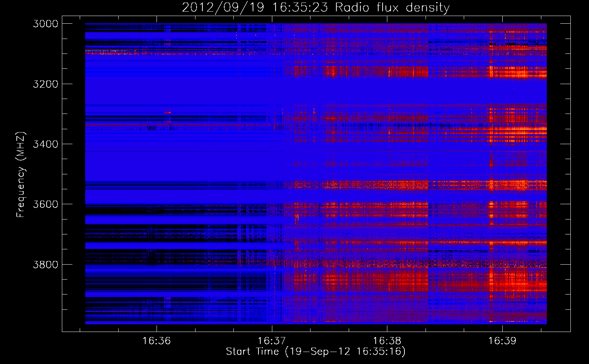Viewport: 589px width, 364px height.
Task: Click the '16:38' time axis label
Action: coord(387,341)
